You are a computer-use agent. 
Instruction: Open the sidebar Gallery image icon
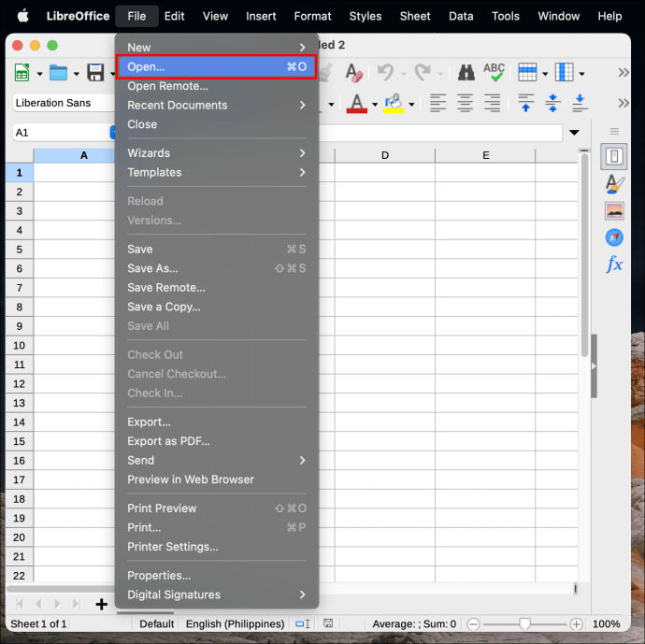tap(614, 210)
